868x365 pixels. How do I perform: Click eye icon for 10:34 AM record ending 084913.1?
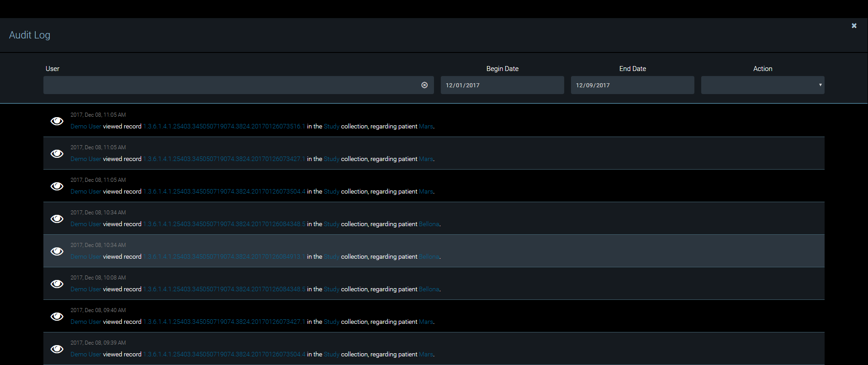tap(57, 251)
